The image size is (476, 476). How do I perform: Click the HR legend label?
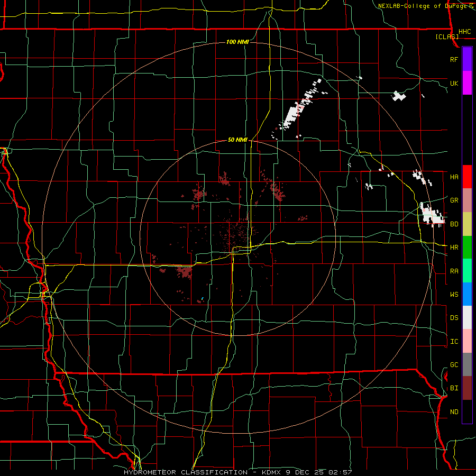(x=454, y=248)
